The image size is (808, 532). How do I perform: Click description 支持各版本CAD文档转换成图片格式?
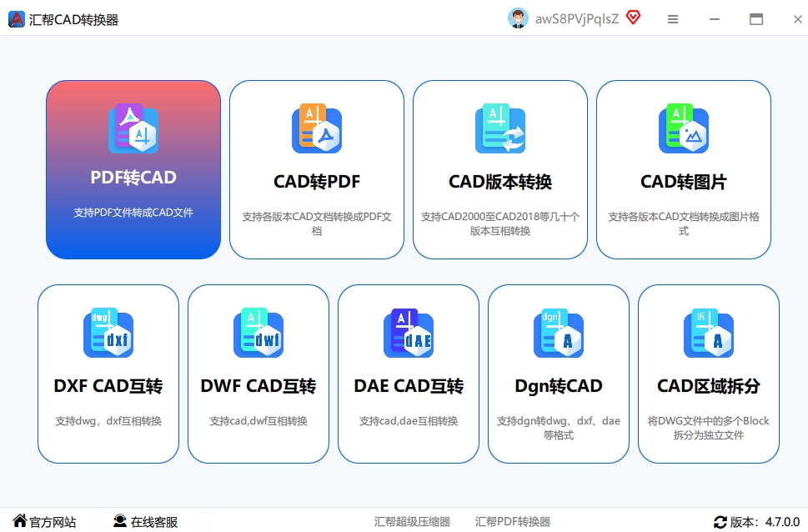point(684,223)
